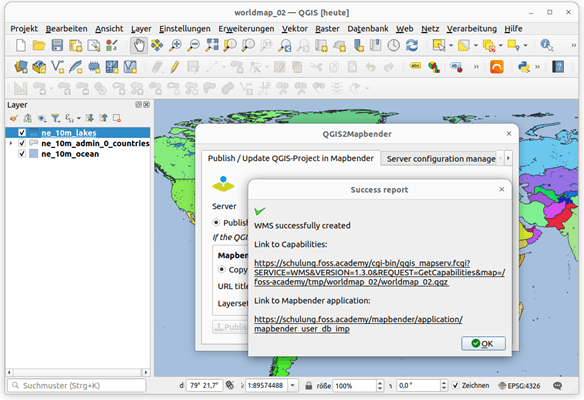
Task: Filter legend icon in Layer panel
Action: tap(55, 118)
